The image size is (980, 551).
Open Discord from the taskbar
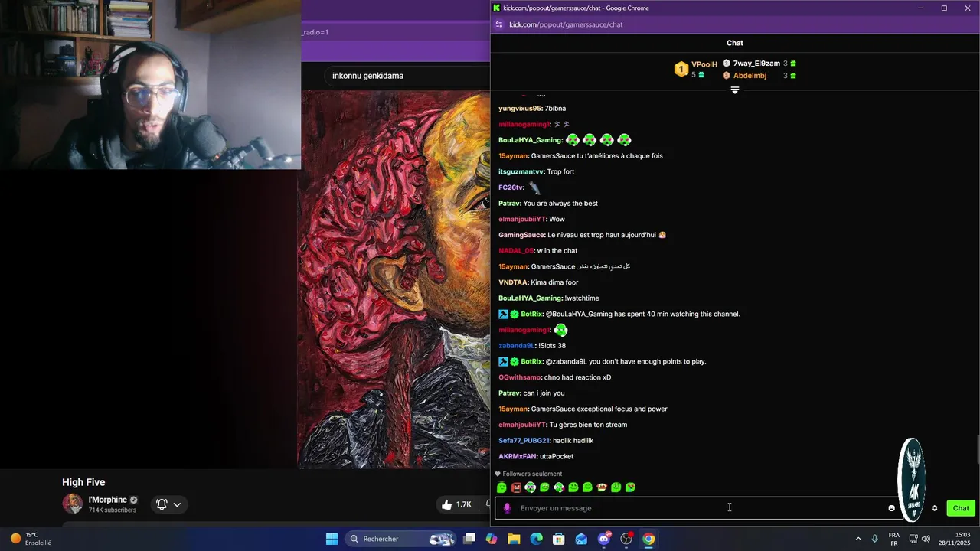point(604,539)
